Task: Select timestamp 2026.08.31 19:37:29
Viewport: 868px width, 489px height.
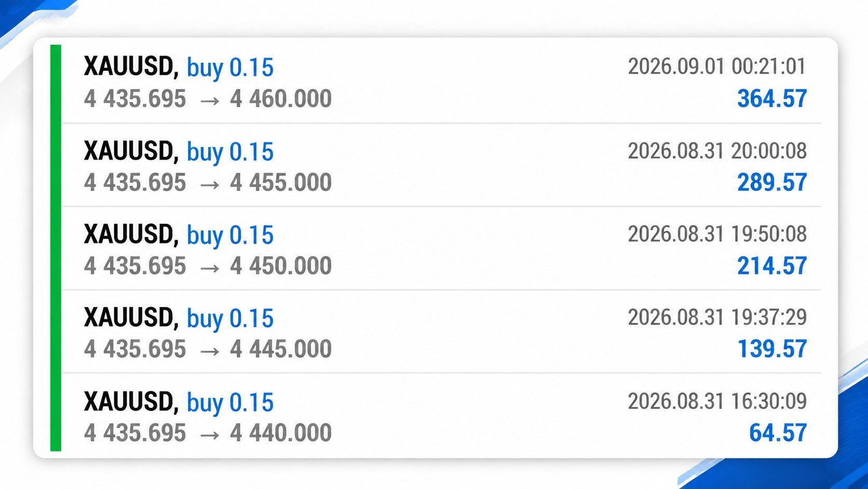Action: 717,317
